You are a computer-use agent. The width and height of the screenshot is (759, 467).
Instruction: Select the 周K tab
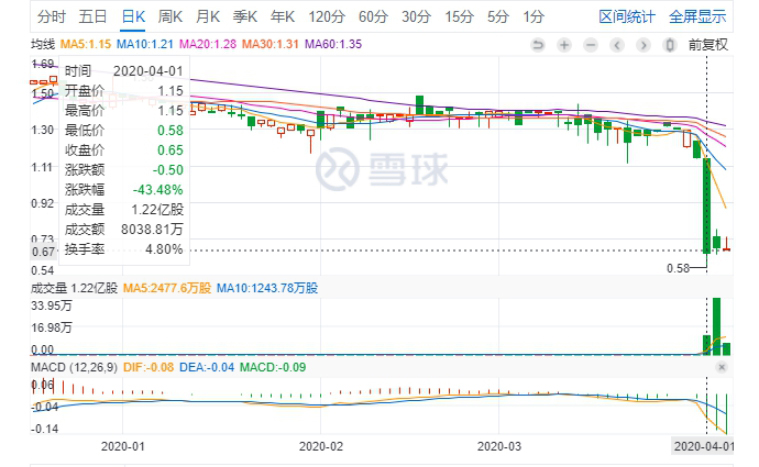coord(170,17)
